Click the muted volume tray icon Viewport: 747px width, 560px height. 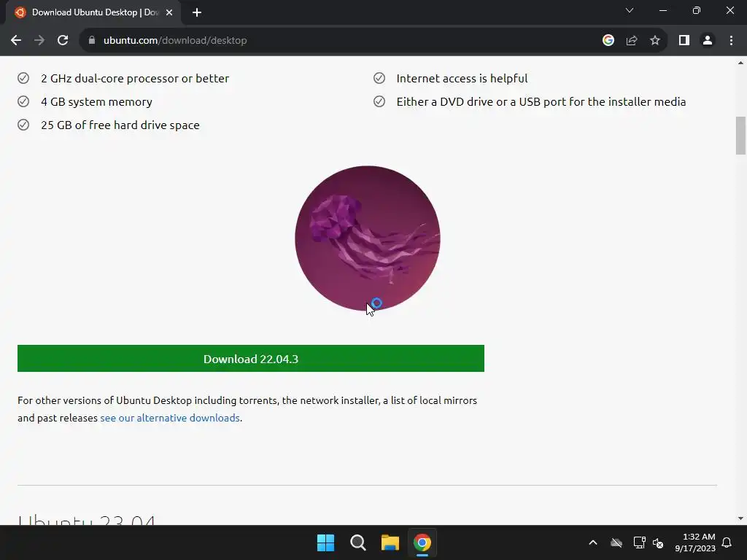(659, 542)
